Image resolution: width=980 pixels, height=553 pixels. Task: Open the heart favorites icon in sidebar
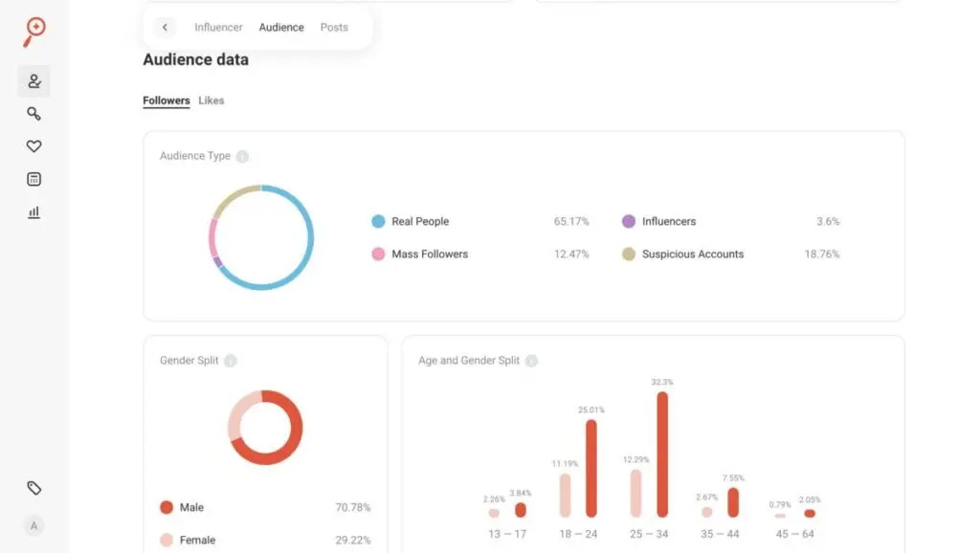(x=33, y=146)
